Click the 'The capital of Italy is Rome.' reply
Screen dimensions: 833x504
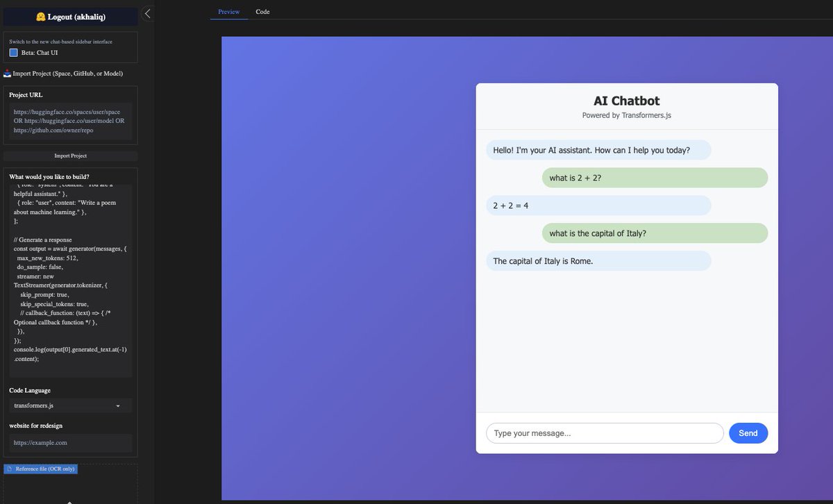pyautogui.click(x=598, y=261)
